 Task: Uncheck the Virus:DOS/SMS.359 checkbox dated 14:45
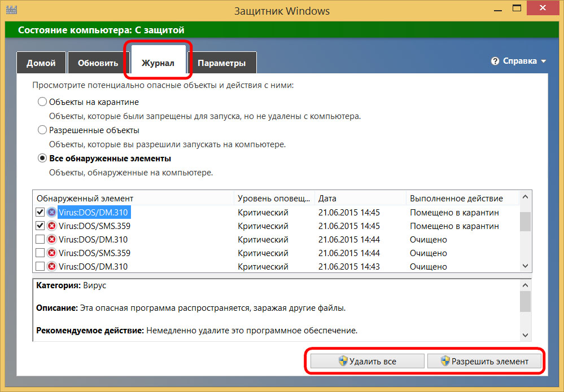pos(40,226)
